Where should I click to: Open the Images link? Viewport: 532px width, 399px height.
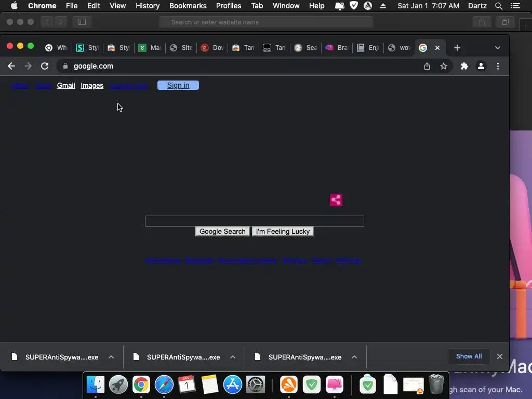click(92, 86)
